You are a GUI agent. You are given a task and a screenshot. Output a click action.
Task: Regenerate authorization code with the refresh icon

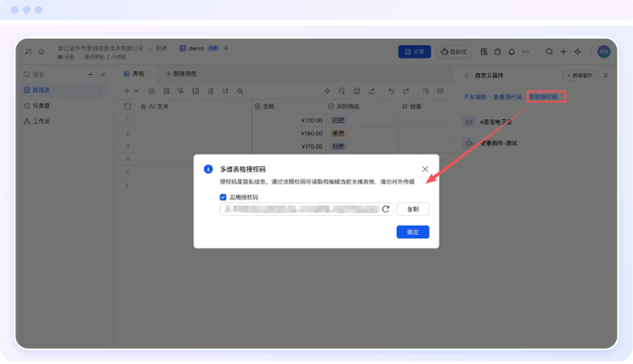point(386,210)
